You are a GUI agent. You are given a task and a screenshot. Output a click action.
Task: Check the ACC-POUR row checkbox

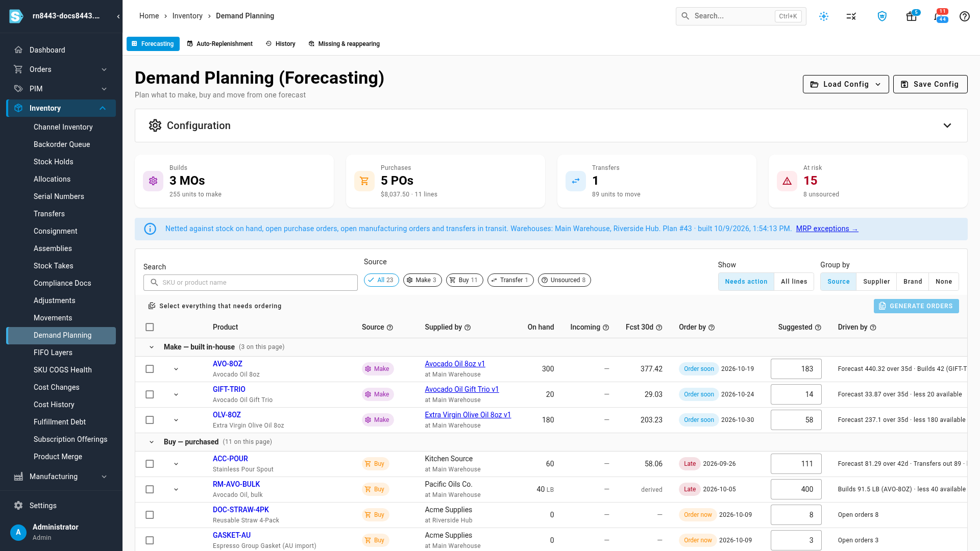tap(150, 464)
